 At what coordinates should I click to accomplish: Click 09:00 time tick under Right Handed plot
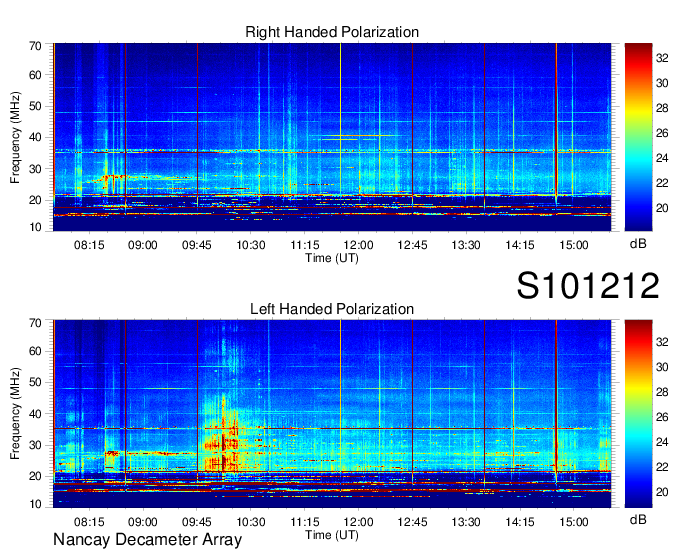click(x=143, y=245)
